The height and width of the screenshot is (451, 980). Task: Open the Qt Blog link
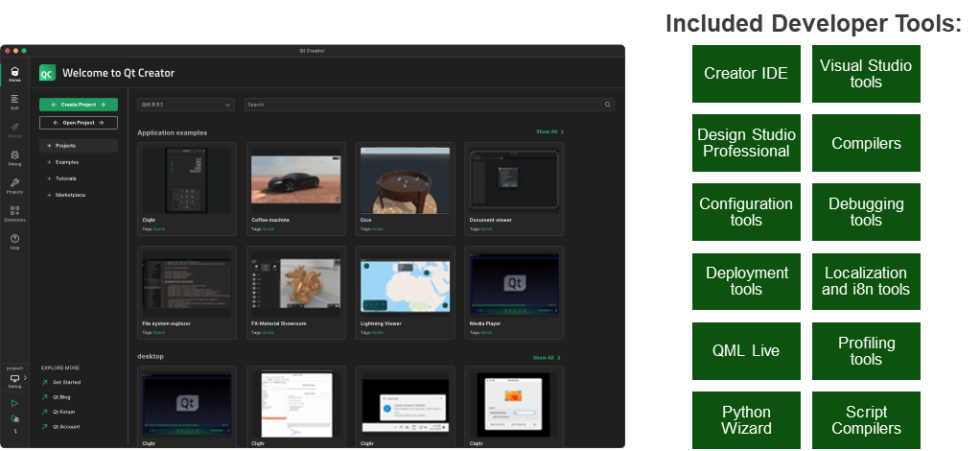pyautogui.click(x=61, y=397)
